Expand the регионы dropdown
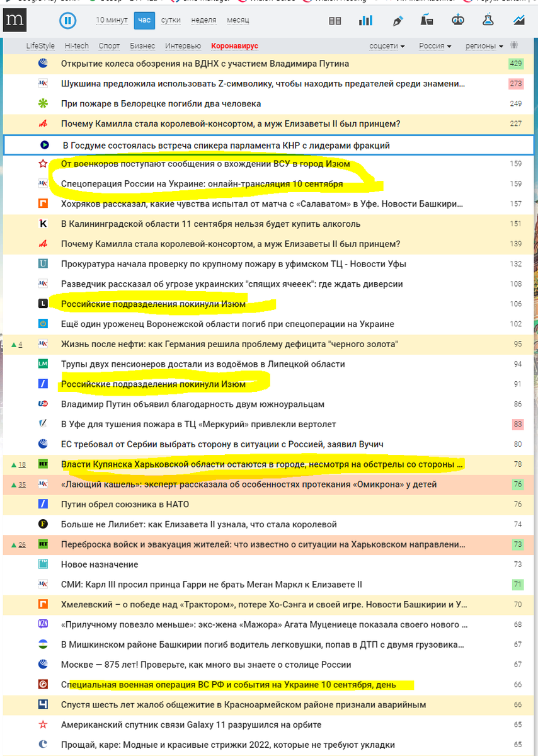 click(x=484, y=46)
